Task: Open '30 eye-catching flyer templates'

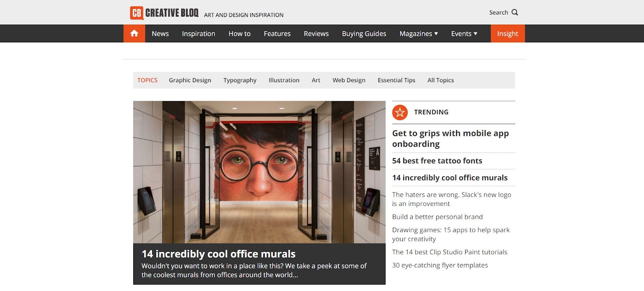Action: pyautogui.click(x=440, y=265)
